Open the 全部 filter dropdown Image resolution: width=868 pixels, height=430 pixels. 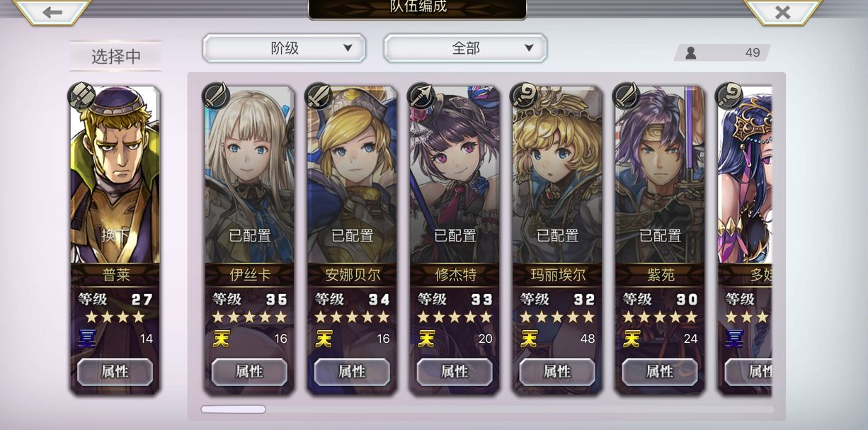[x=465, y=48]
